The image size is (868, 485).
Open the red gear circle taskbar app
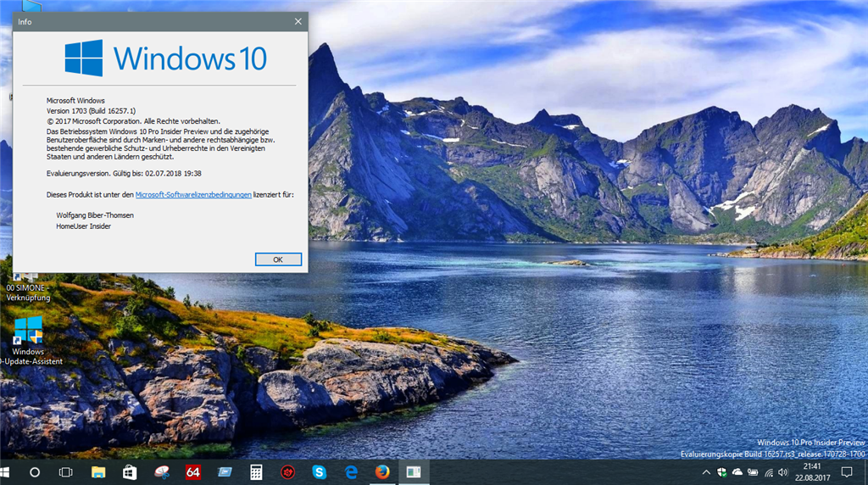coord(287,472)
